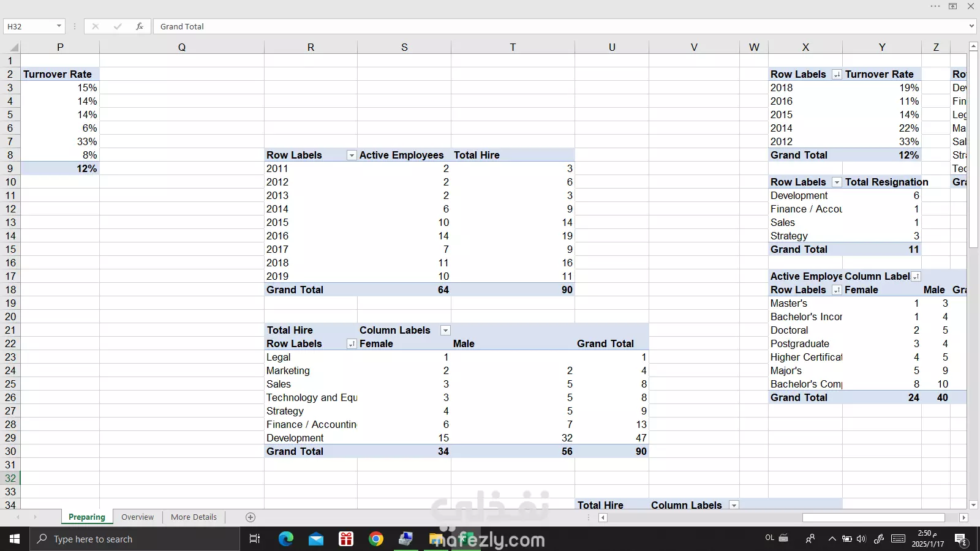Open Row Labels filter beside Turnover Rate in column X
The height and width of the screenshot is (551, 980).
[x=837, y=75]
